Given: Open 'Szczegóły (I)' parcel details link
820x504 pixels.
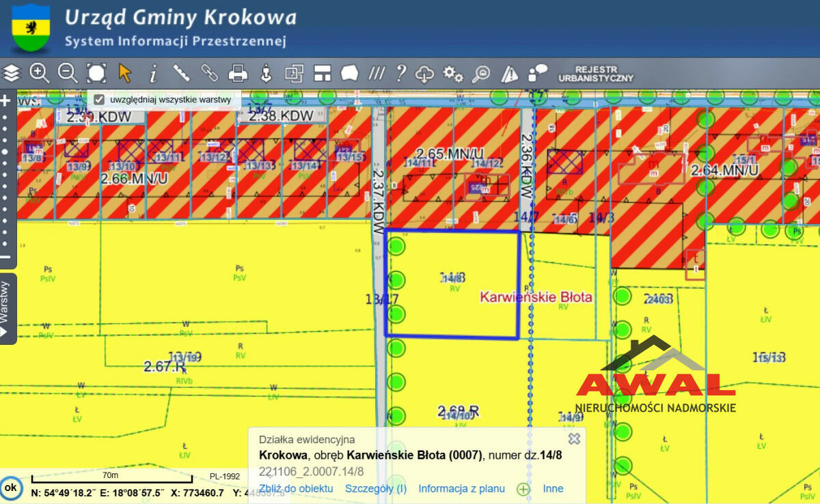Looking at the screenshot, I should (x=376, y=489).
